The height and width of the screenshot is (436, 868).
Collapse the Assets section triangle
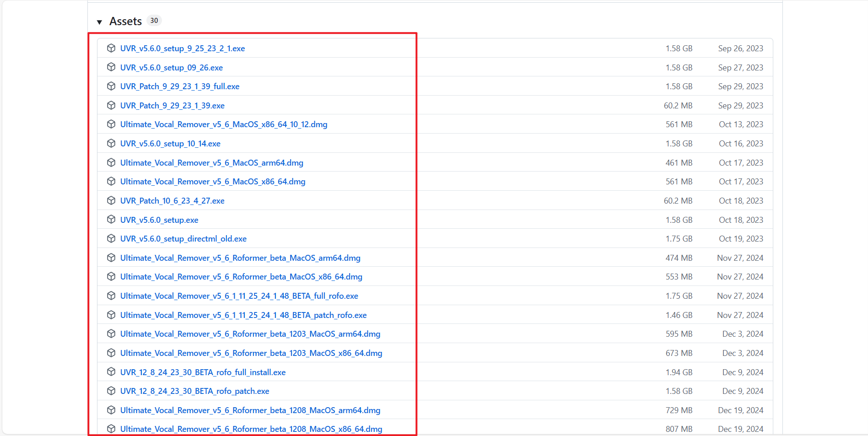click(x=99, y=22)
